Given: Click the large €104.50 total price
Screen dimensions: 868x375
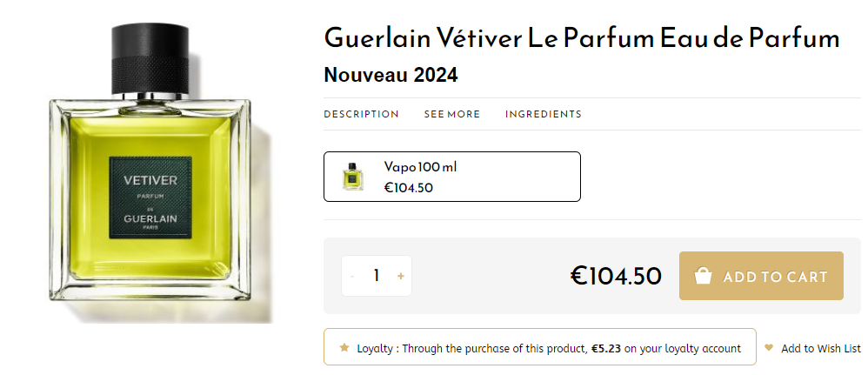Looking at the screenshot, I should click(616, 277).
